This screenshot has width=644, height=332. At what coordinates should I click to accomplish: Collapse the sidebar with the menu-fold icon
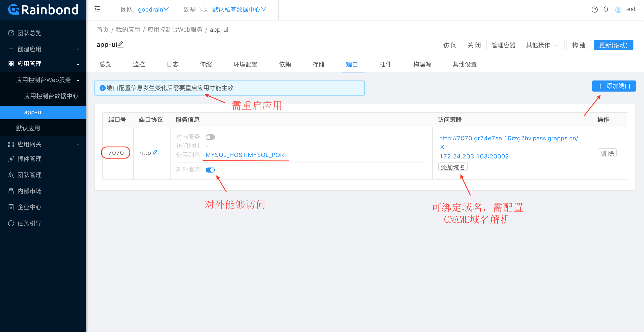point(97,9)
